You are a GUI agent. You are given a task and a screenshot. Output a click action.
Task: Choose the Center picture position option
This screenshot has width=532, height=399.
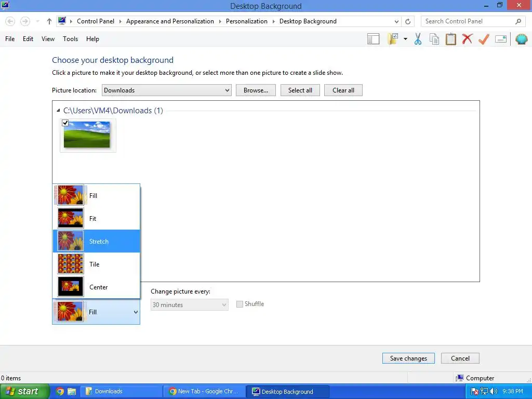pos(96,287)
